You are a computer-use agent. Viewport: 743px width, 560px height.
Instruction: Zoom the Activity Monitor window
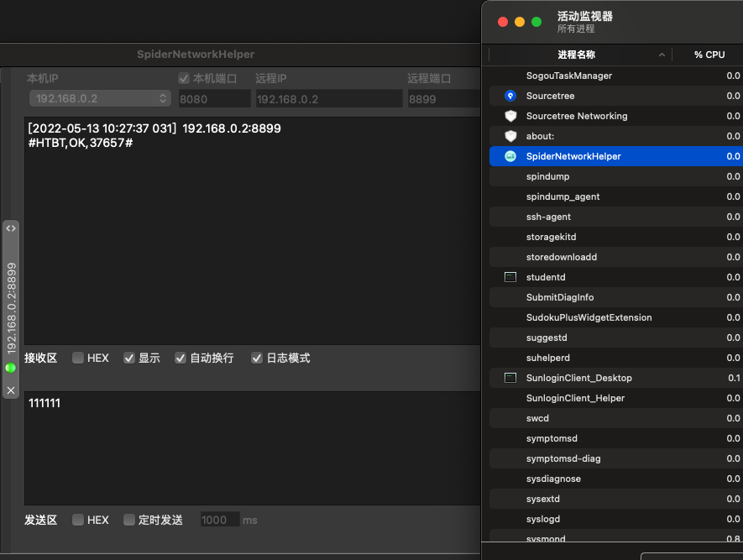tap(536, 22)
